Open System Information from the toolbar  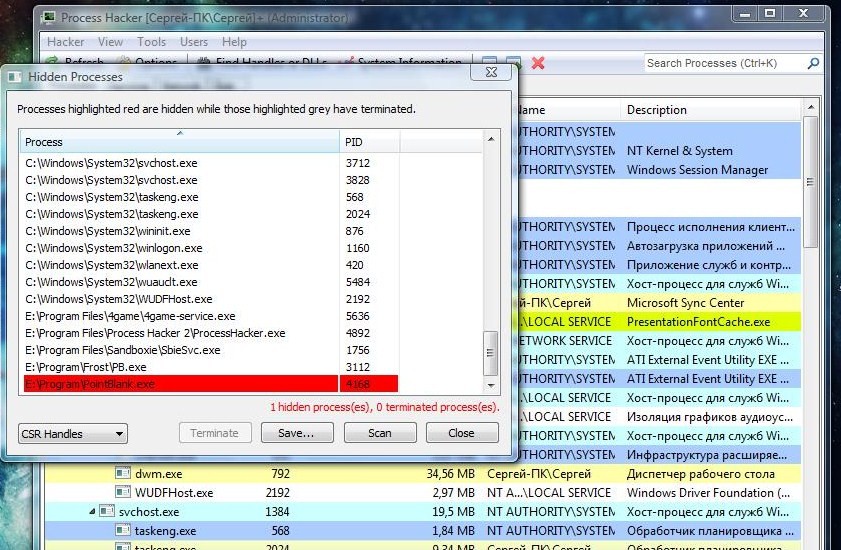point(402,62)
